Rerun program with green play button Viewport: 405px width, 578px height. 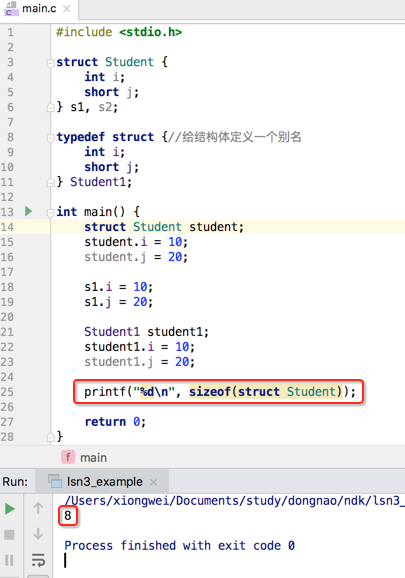(x=10, y=509)
